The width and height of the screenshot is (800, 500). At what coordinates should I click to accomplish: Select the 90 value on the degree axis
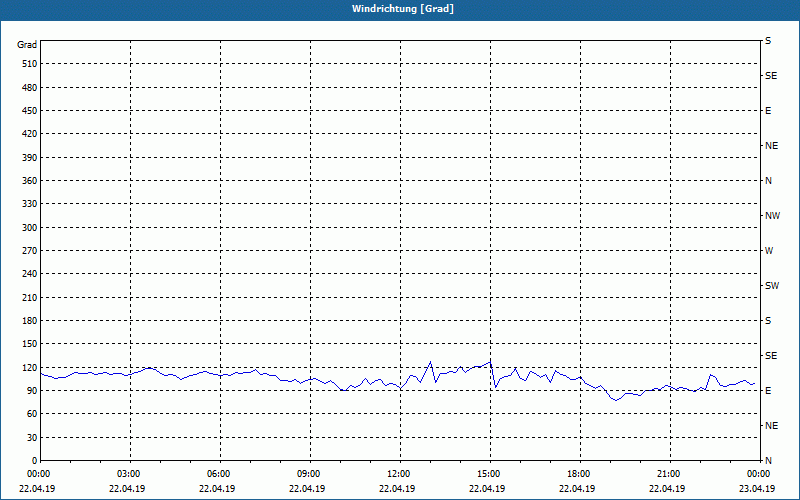[32, 391]
